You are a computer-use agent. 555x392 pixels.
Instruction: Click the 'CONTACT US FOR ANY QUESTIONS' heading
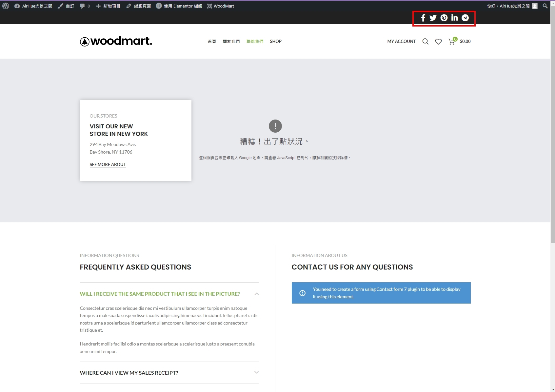click(x=352, y=267)
